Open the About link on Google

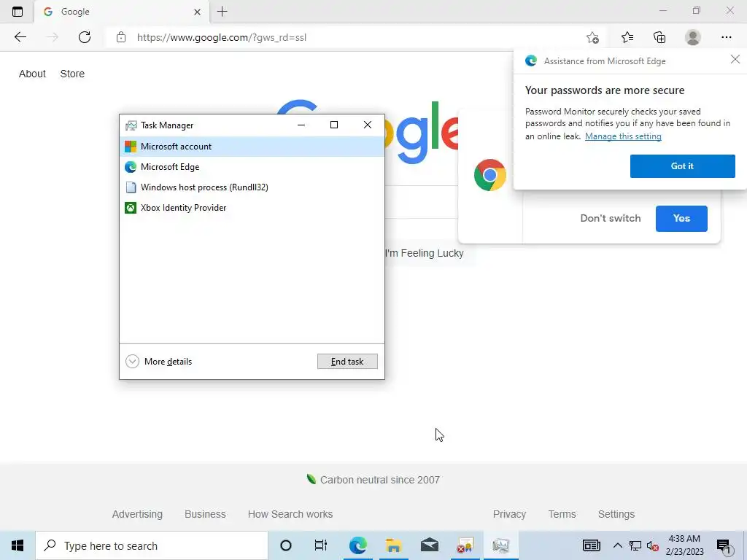point(32,74)
